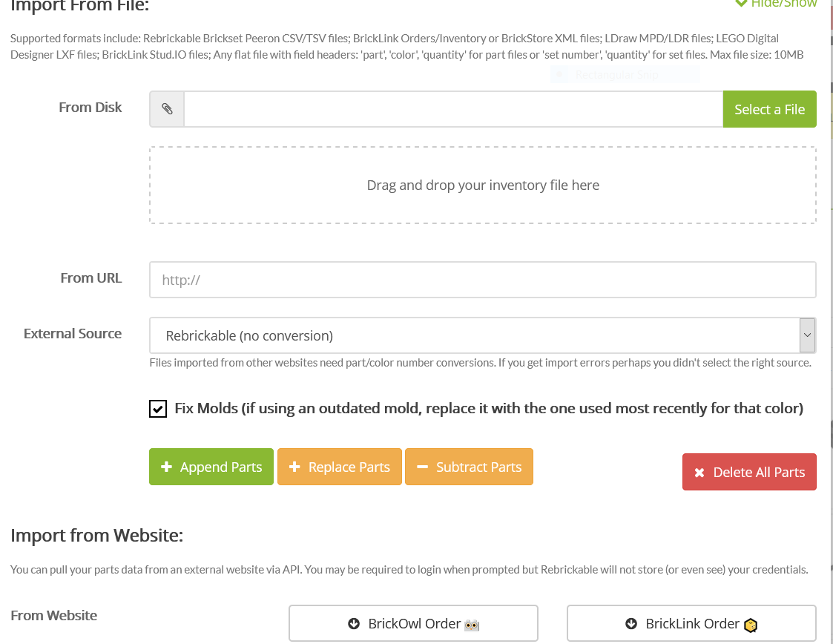
Task: Click the download arrow on BrickOwl Order
Action: tap(353, 624)
